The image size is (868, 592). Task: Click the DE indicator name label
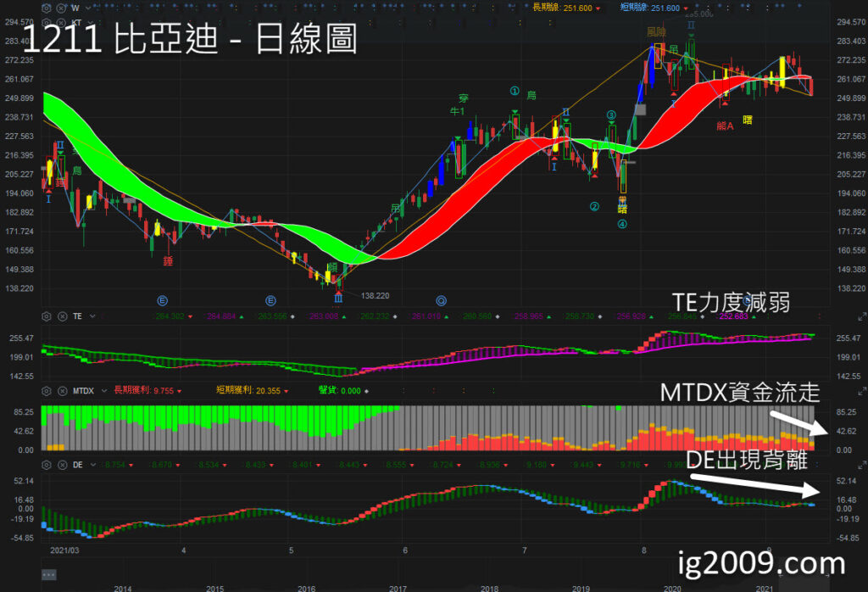point(78,465)
